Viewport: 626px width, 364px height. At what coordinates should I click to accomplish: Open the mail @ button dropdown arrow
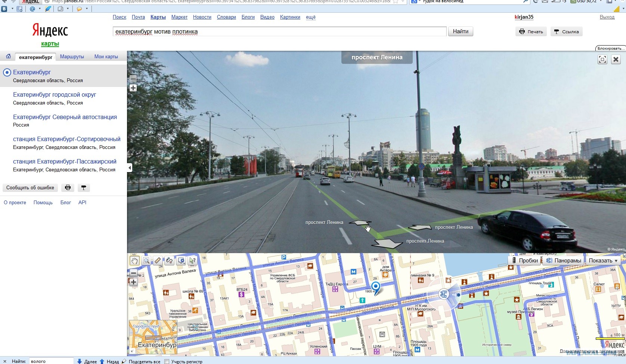[x=40, y=9]
